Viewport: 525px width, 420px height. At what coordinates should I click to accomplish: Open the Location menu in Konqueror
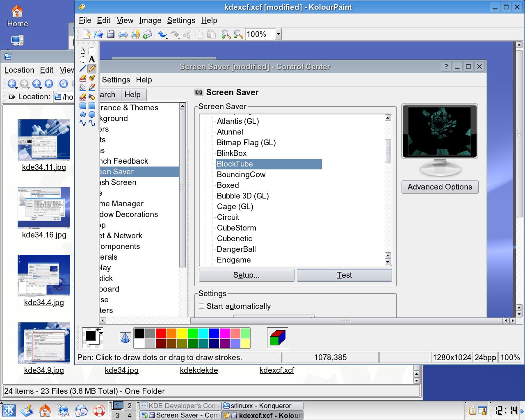coord(19,70)
